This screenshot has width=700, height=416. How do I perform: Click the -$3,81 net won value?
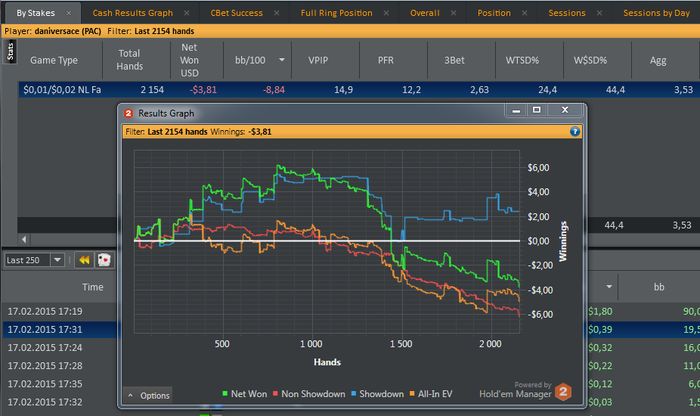pyautogui.click(x=203, y=90)
